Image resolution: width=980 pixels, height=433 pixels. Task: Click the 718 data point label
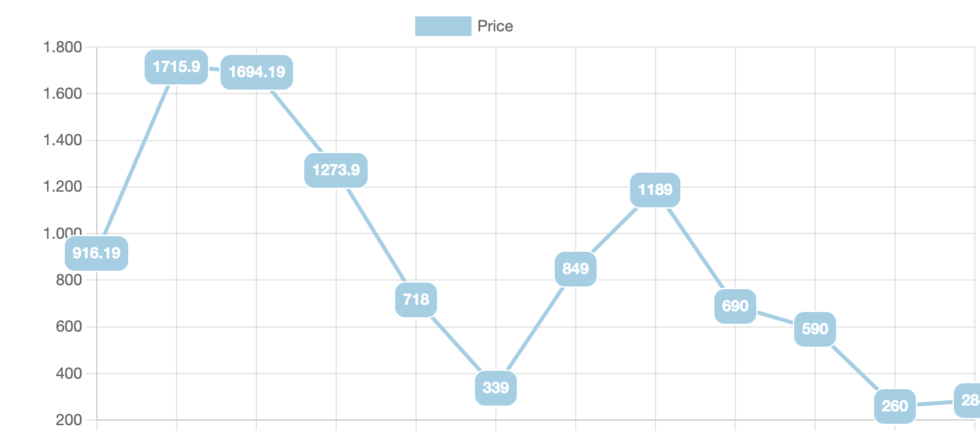point(416,300)
